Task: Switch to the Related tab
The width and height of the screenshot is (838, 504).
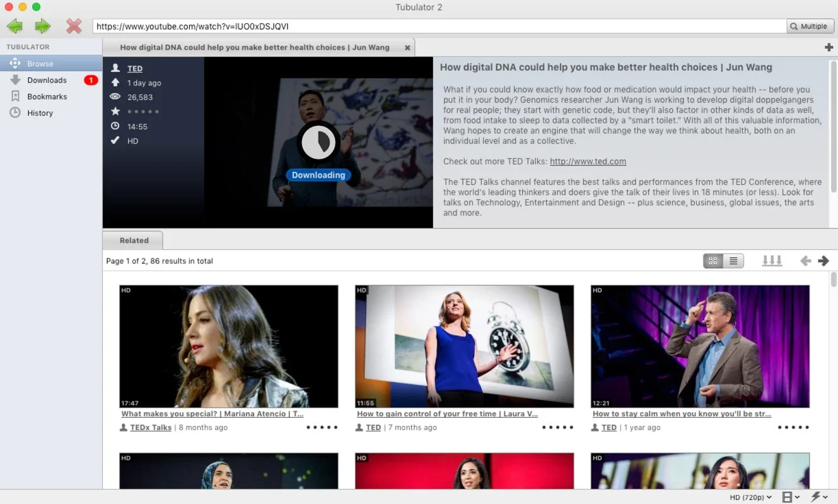Action: pyautogui.click(x=133, y=240)
